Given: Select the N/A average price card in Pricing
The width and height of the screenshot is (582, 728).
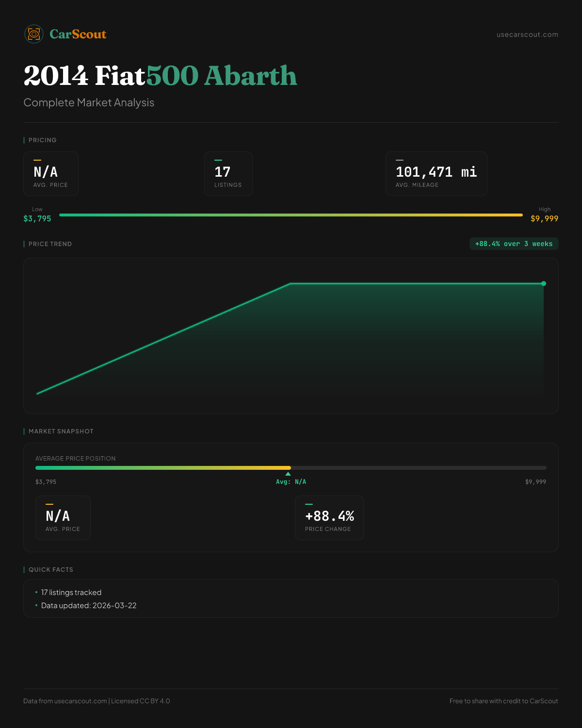Looking at the screenshot, I should (x=51, y=174).
